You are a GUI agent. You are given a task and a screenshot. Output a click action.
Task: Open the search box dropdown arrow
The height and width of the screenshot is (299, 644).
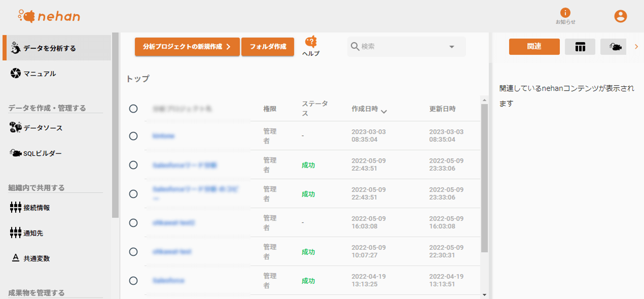click(x=452, y=47)
